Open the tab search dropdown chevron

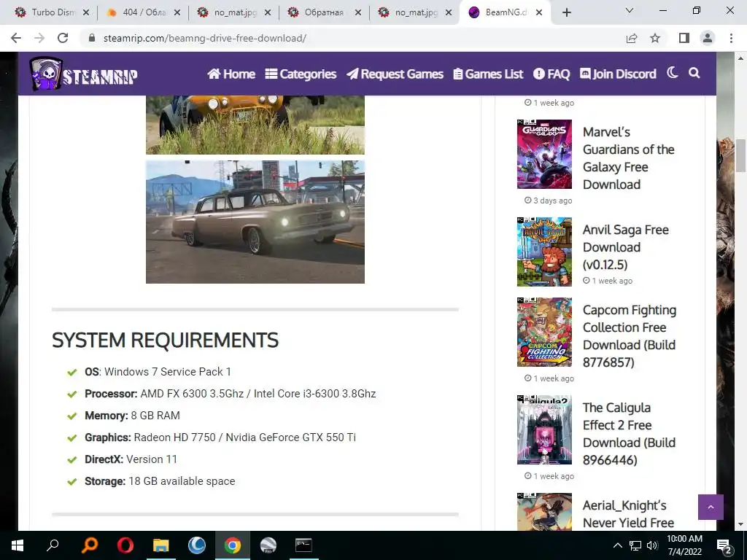630,10
